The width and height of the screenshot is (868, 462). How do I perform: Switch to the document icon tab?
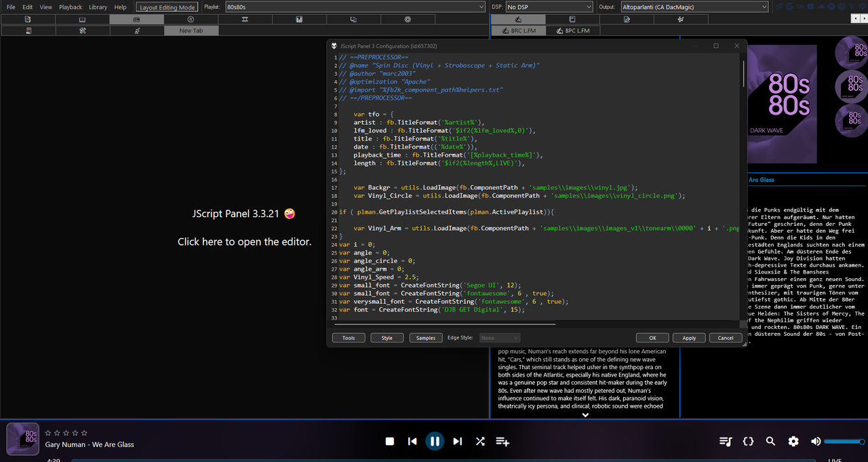(x=28, y=20)
